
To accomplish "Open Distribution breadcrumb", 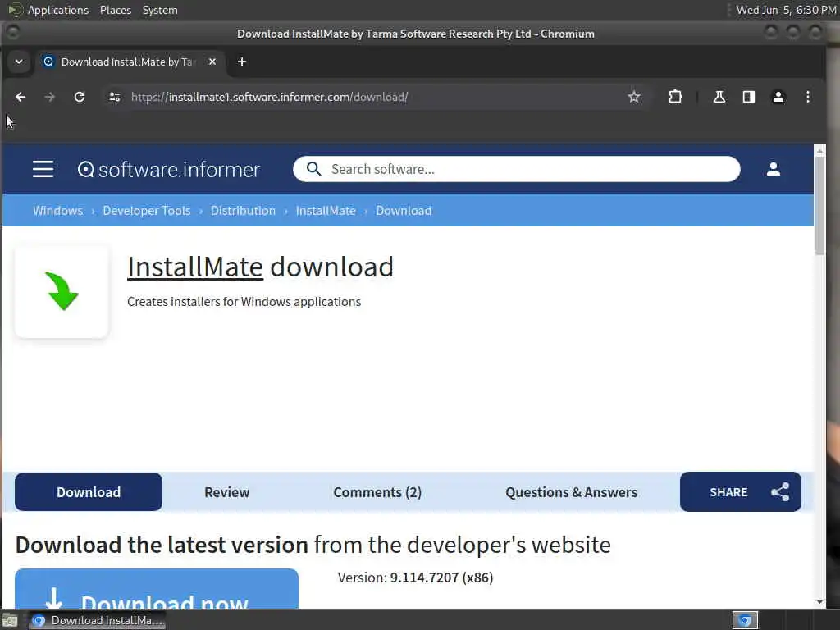I will click(x=243, y=211).
